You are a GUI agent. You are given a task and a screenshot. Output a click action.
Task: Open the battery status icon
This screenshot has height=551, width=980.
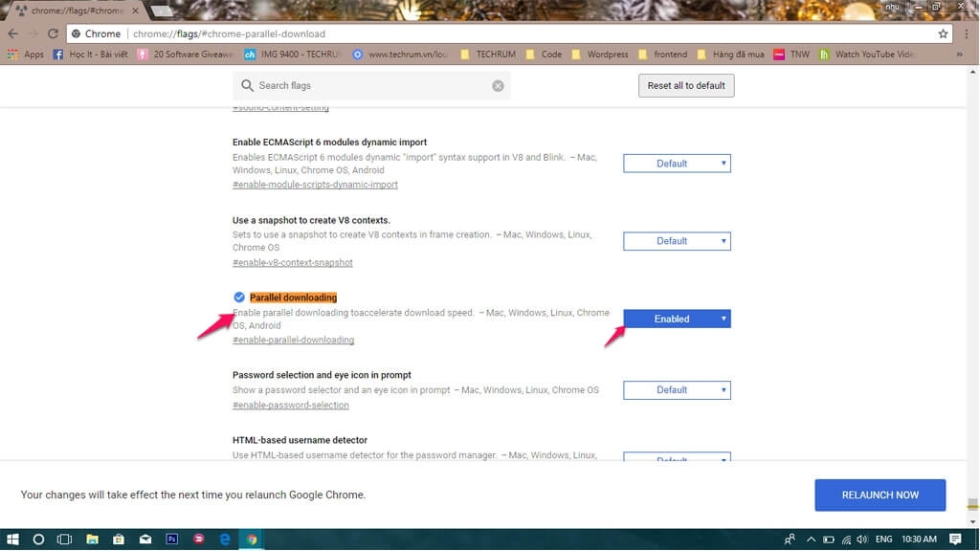829,540
